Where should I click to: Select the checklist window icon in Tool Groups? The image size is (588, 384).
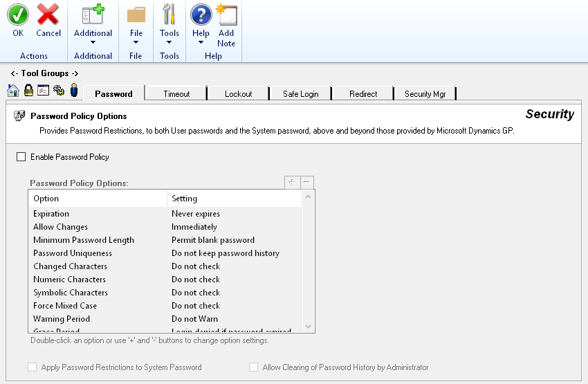pos(43,91)
